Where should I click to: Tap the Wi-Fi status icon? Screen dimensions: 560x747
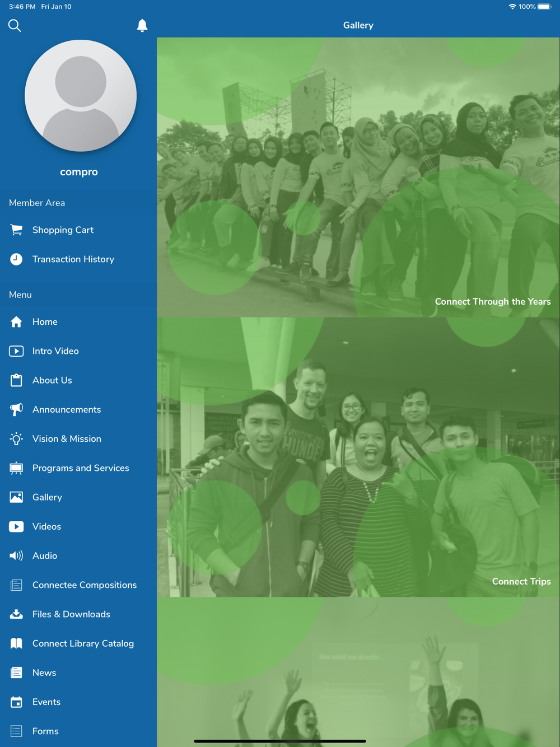point(512,7)
